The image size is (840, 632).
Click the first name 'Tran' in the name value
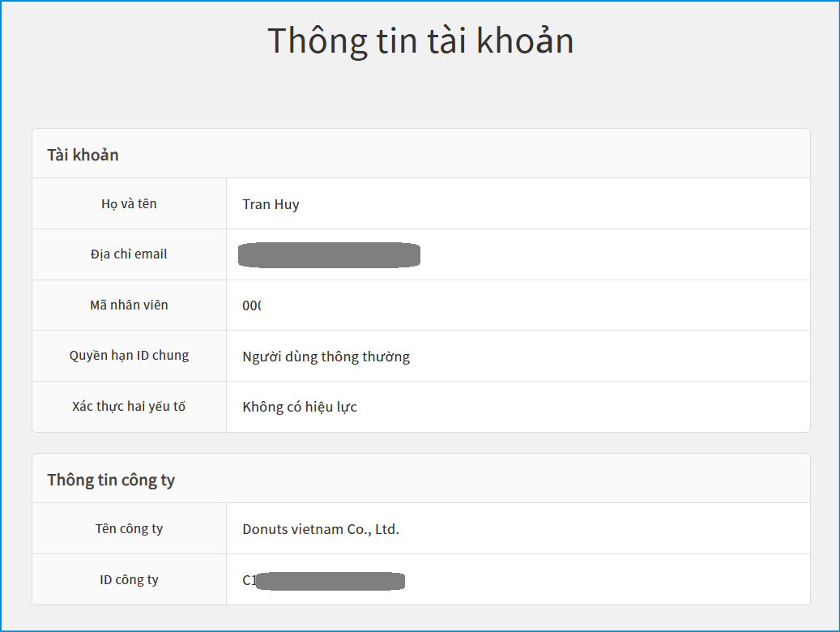[255, 204]
